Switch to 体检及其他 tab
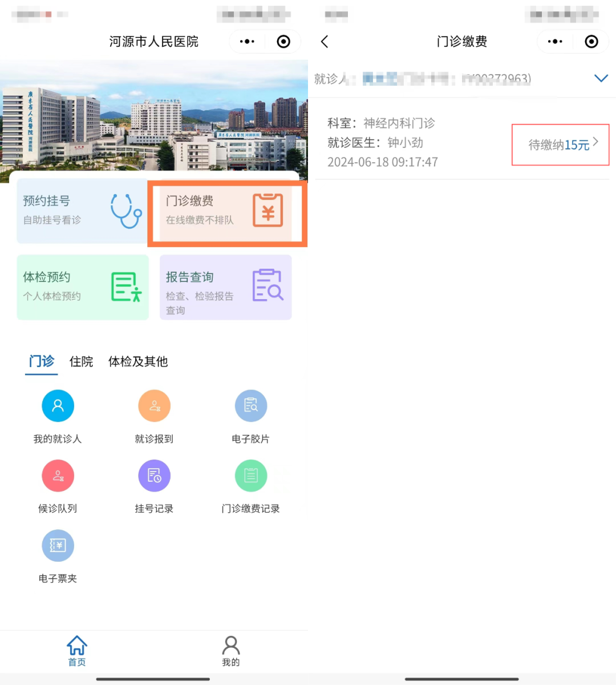 (x=138, y=361)
